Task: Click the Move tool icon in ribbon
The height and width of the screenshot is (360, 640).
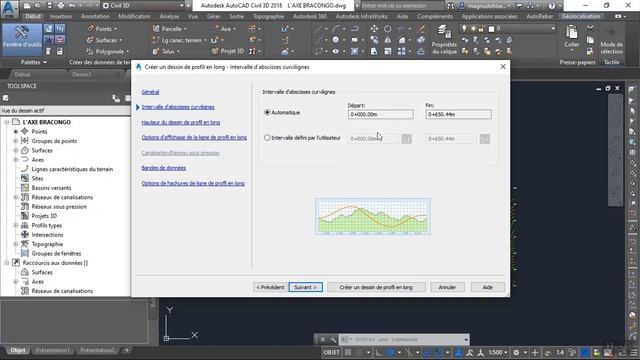Action: click(374, 29)
